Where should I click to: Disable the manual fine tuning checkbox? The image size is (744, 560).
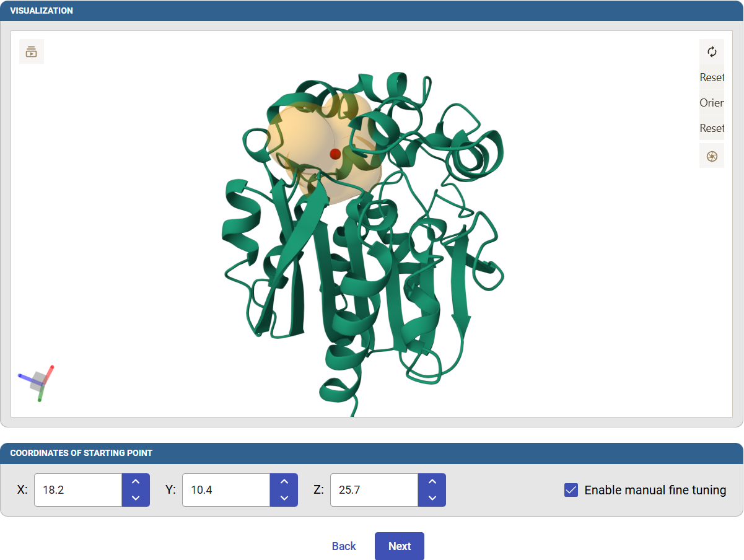point(571,490)
